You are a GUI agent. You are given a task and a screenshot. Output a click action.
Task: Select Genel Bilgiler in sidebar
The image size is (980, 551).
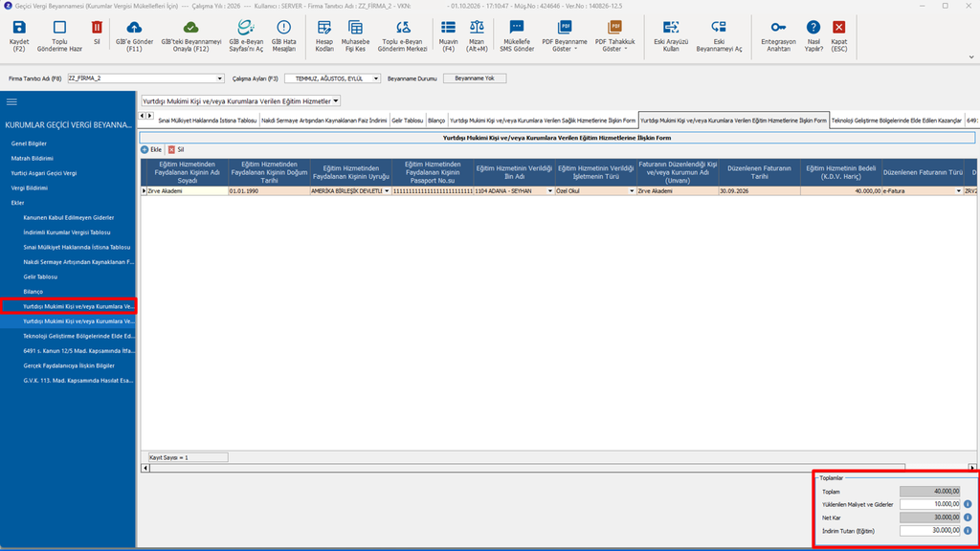[x=29, y=143]
